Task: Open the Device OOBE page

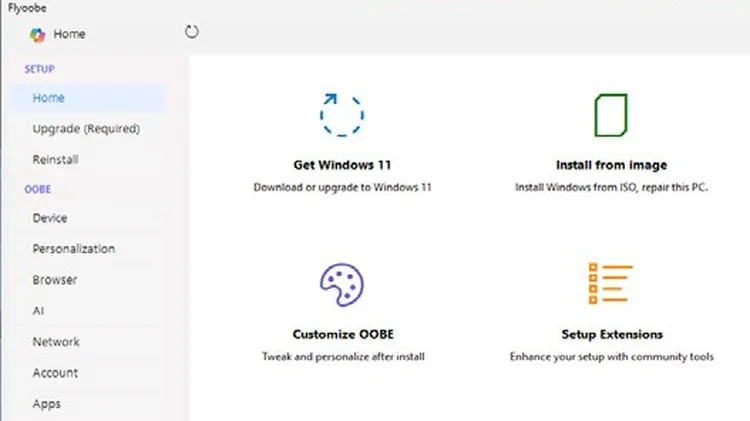Action: click(x=50, y=218)
